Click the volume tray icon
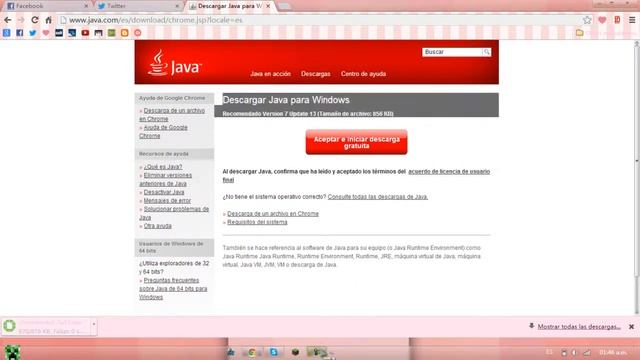The image size is (640, 360). [575, 352]
